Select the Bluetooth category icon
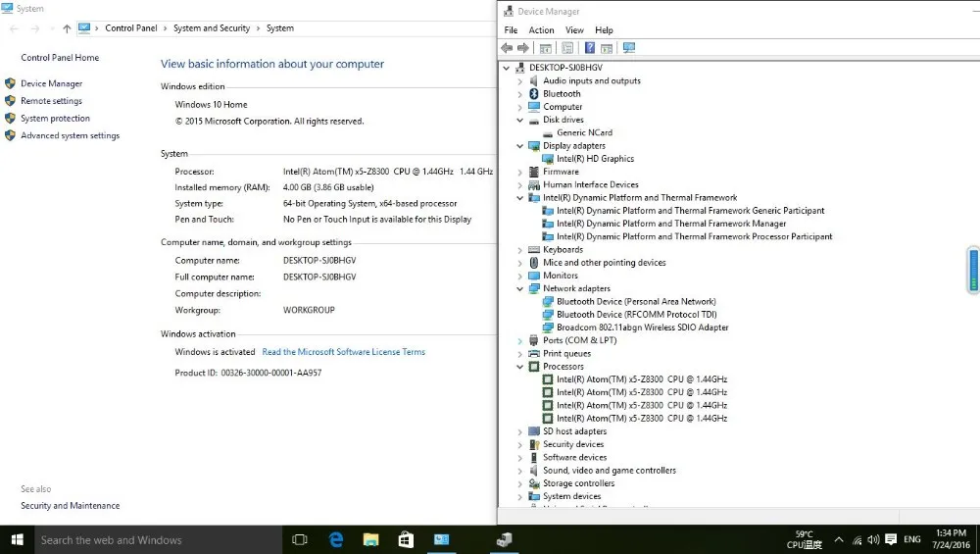This screenshot has height=554, width=980. tap(534, 94)
